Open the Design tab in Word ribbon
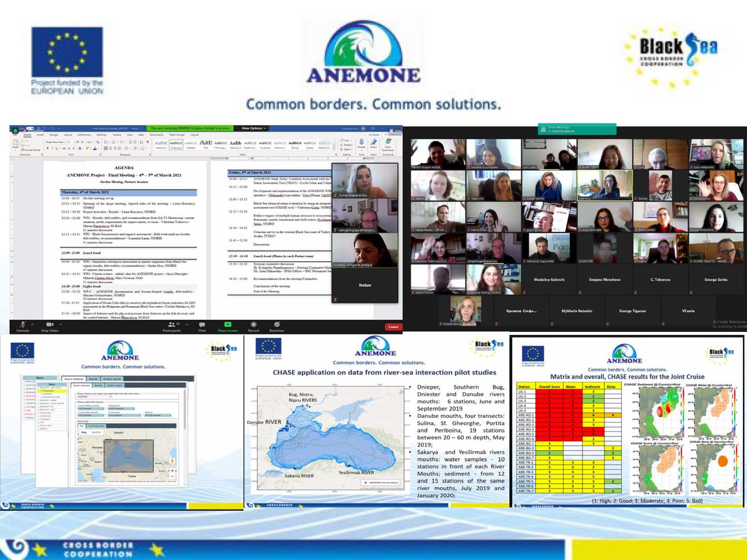The height and width of the screenshot is (560, 747). 54,135
